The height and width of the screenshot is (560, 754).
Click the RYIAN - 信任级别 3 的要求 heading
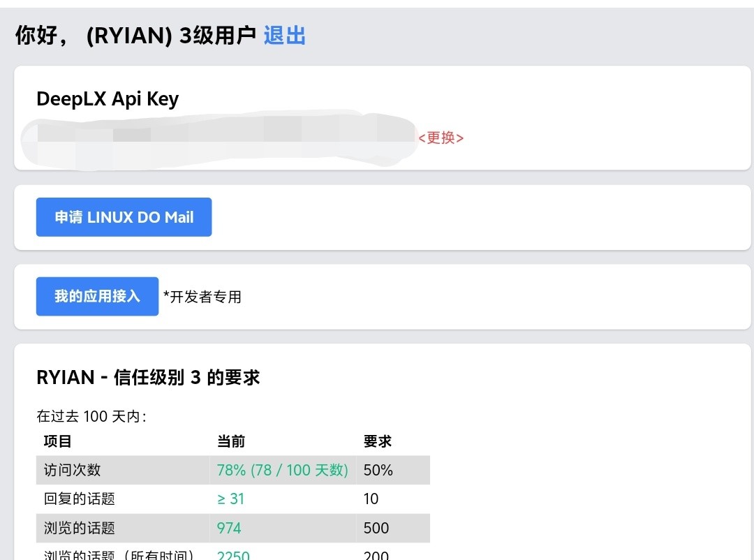point(148,377)
